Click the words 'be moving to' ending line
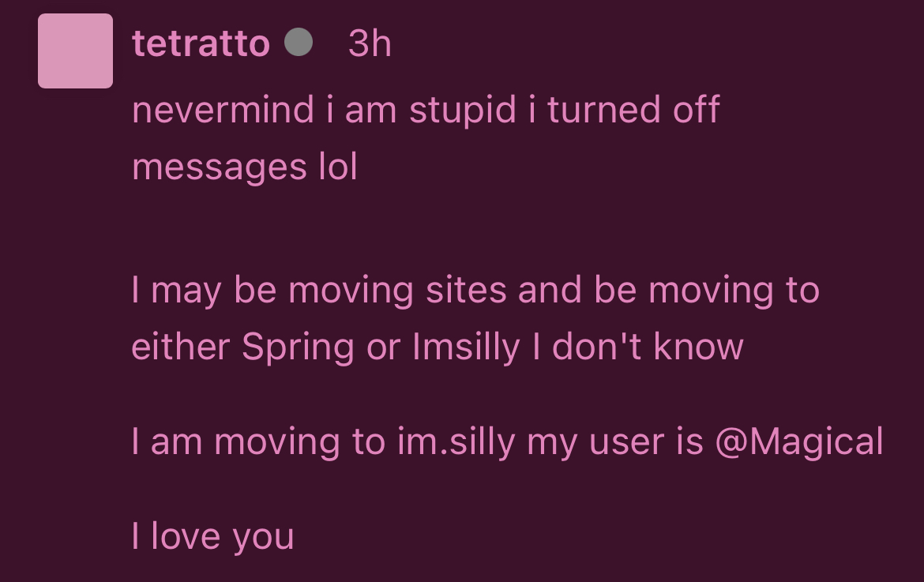This screenshot has height=582, width=924. pyautogui.click(x=707, y=290)
